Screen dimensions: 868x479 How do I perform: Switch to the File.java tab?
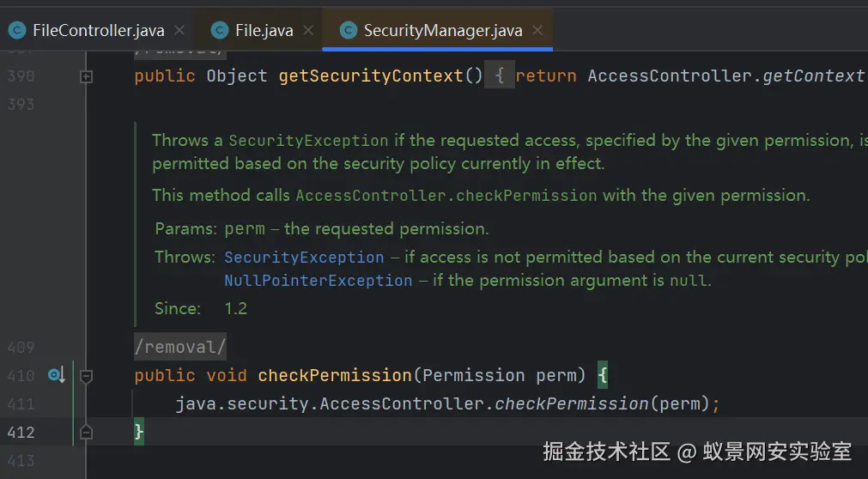(264, 31)
